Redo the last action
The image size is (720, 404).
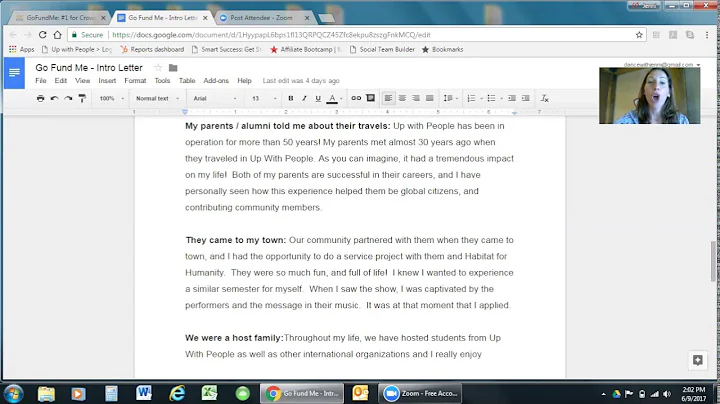pos(68,98)
